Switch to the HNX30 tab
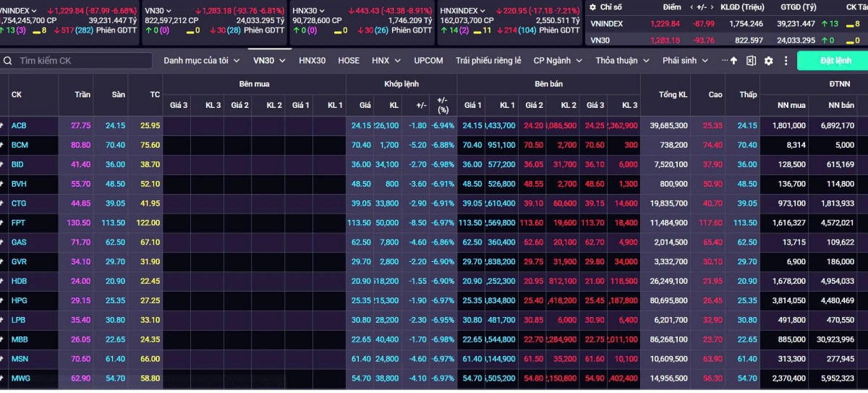Viewport: 868px width, 393px height. 312,61
